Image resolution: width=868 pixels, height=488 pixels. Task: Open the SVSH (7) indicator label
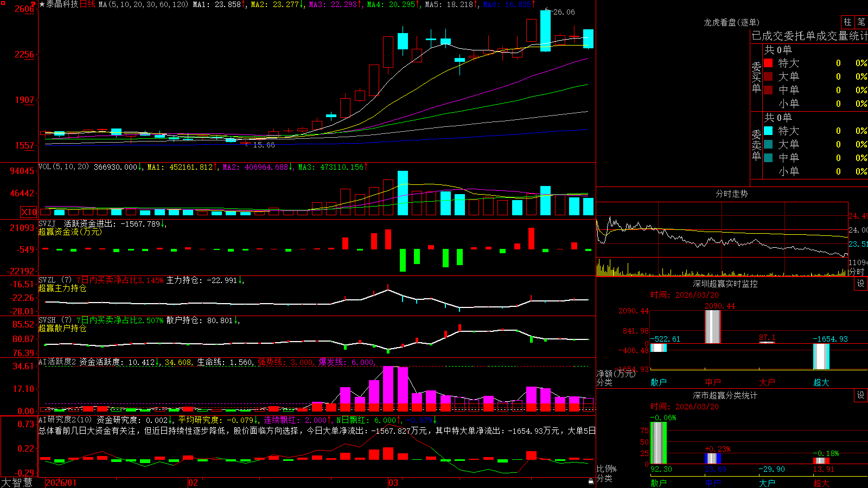tap(55, 320)
